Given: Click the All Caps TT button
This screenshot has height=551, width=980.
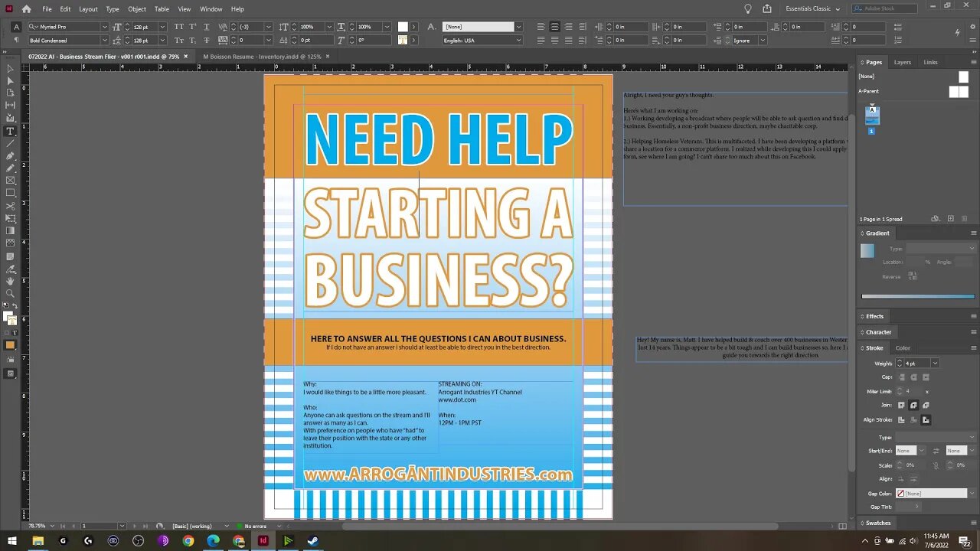Looking at the screenshot, I should tap(179, 27).
